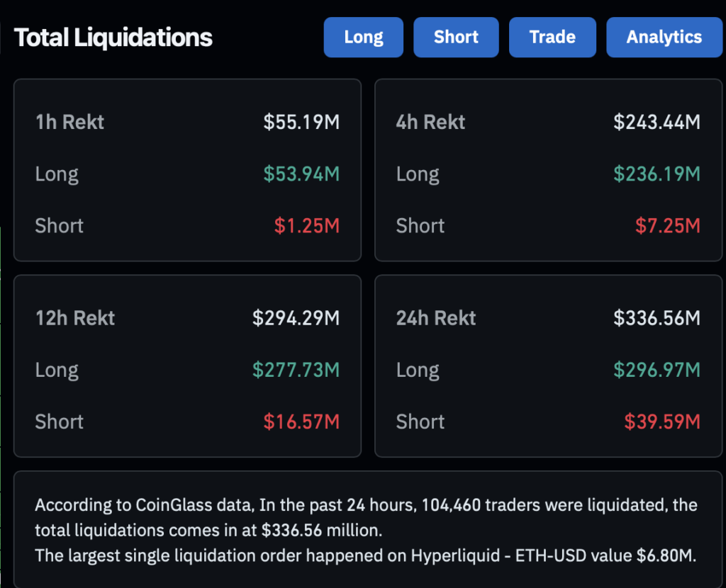Click the Long label in 1h card
The image size is (726, 588).
pyautogui.click(x=57, y=174)
